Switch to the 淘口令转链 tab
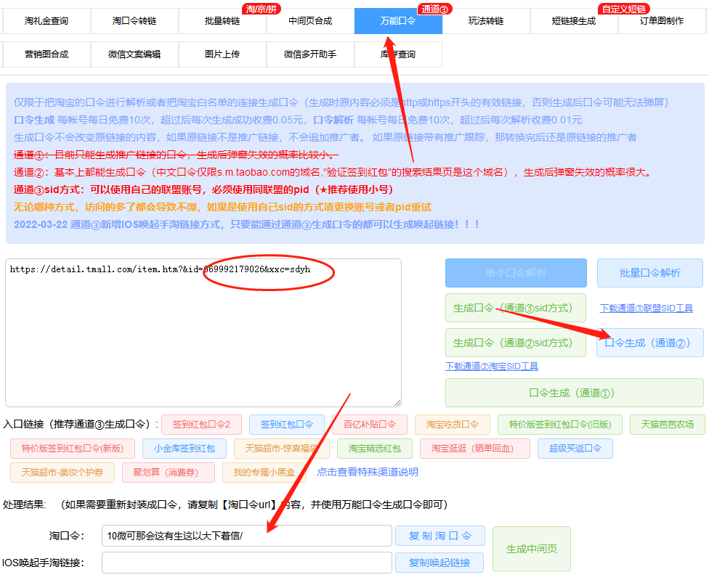 [x=134, y=21]
